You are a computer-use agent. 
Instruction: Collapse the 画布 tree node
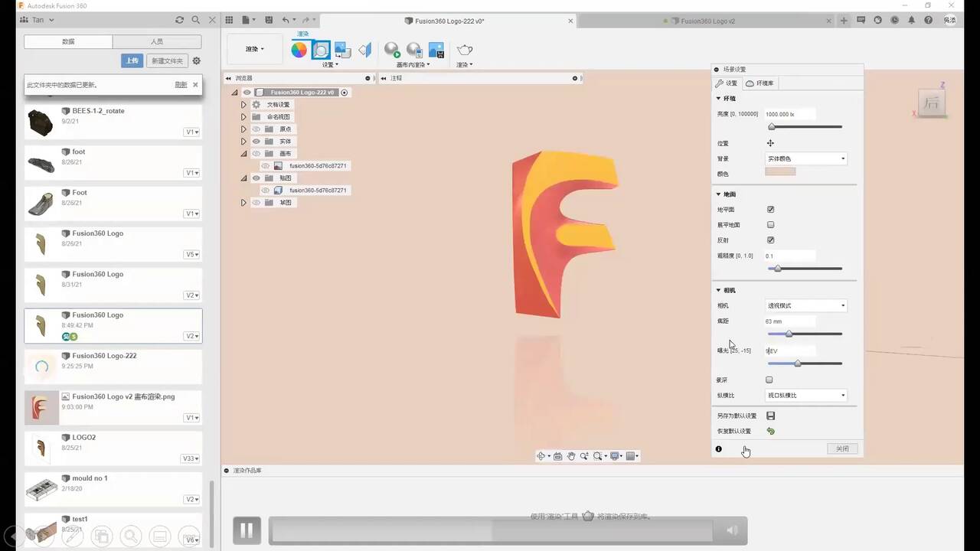point(243,154)
